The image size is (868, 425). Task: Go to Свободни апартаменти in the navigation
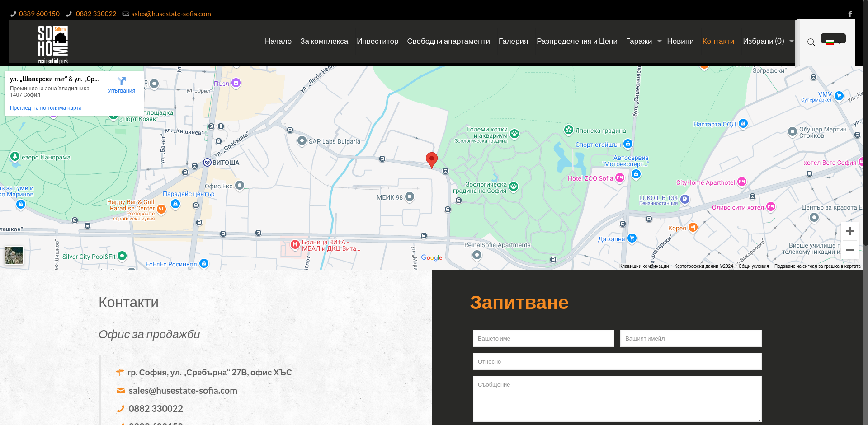(x=448, y=41)
